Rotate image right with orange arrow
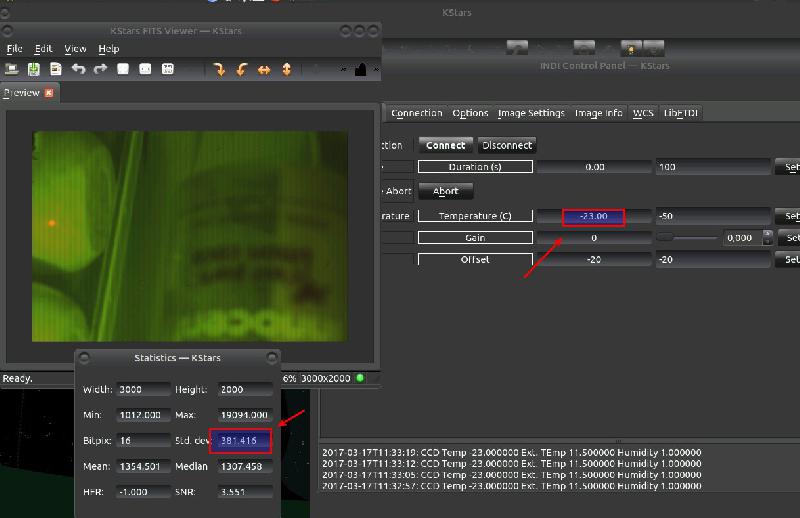The width and height of the screenshot is (800, 518). (x=219, y=69)
